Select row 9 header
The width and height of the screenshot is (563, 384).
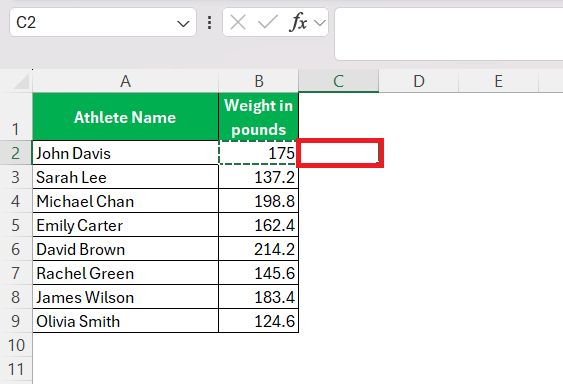[16, 321]
